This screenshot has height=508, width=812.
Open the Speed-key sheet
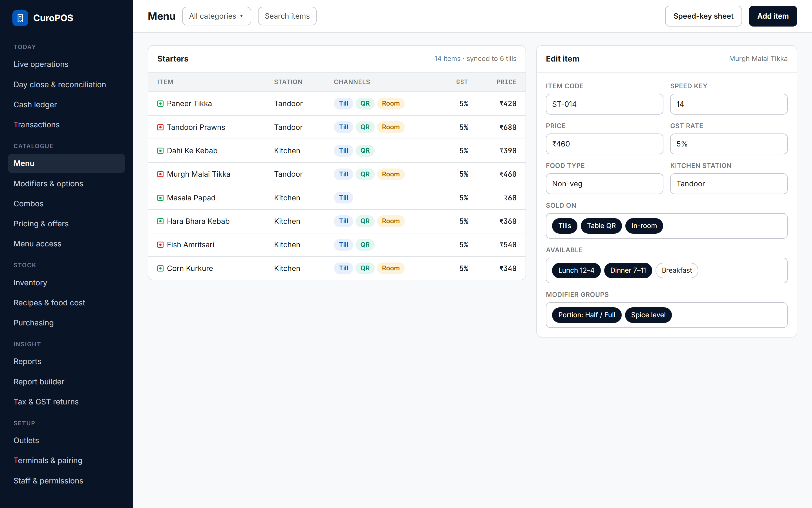[703, 16]
